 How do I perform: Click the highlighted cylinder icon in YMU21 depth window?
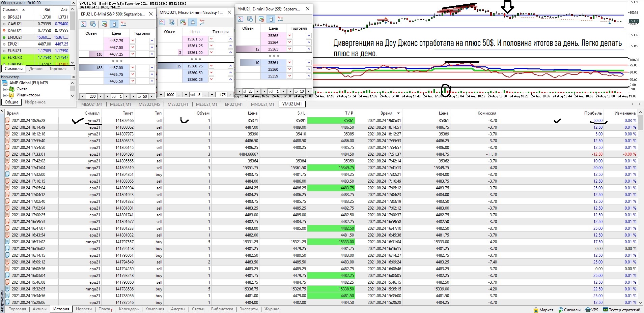click(271, 19)
